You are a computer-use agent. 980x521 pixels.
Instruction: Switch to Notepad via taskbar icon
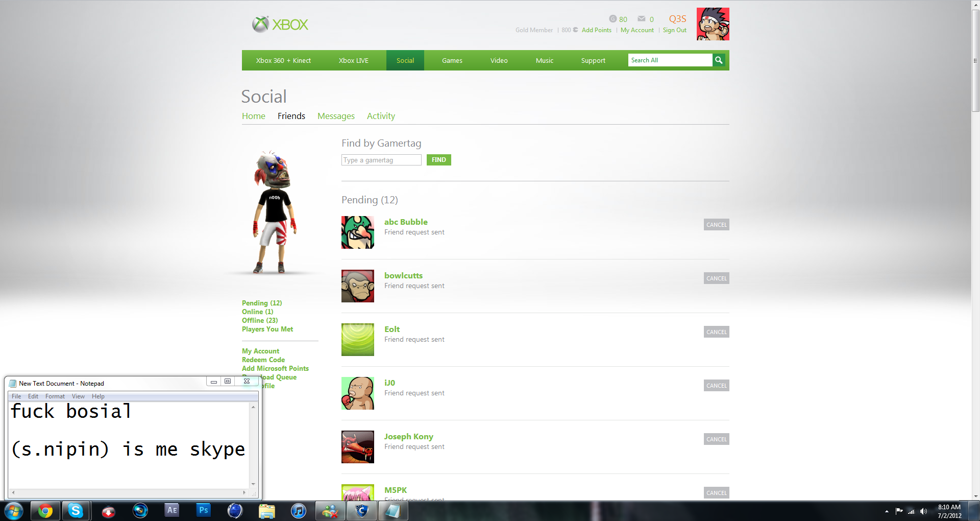[x=393, y=511]
